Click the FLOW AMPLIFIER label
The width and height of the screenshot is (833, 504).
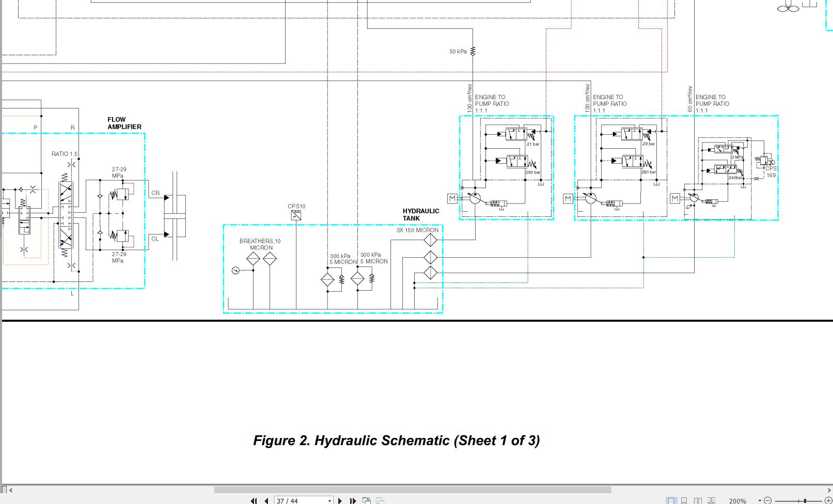(124, 123)
